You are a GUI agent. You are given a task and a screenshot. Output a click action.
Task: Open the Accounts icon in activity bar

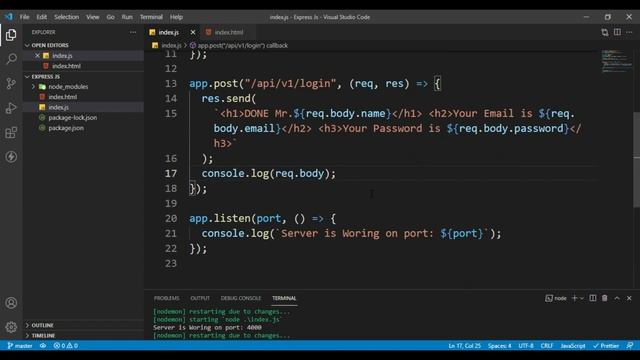pyautogui.click(x=11, y=303)
